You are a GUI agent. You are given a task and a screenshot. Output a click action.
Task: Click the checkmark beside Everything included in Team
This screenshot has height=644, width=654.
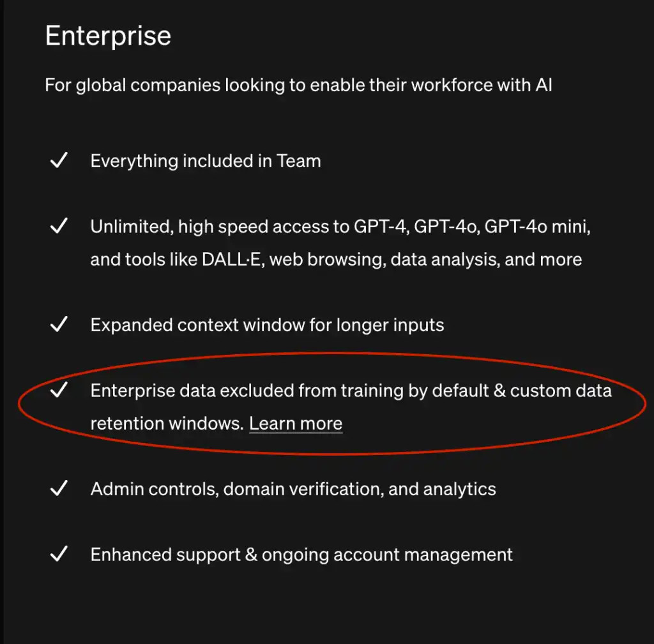click(x=59, y=161)
